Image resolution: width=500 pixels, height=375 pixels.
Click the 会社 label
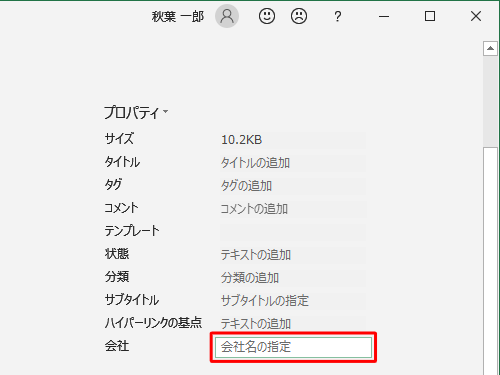tap(117, 346)
